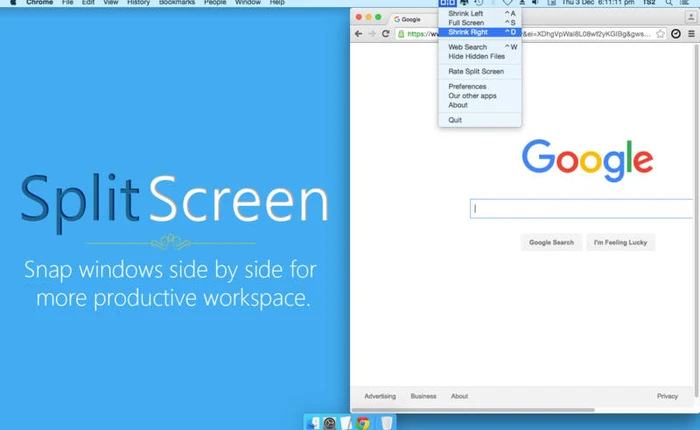Screen dimensions: 700x430
Task: Click the volume icon in menu bar
Action: 535,4
